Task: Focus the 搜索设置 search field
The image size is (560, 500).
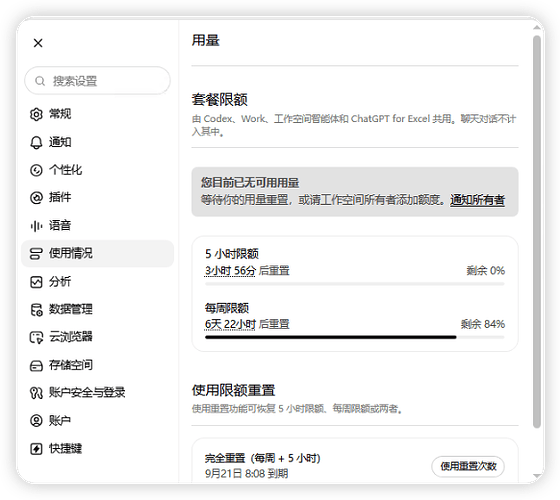Action: pos(98,81)
